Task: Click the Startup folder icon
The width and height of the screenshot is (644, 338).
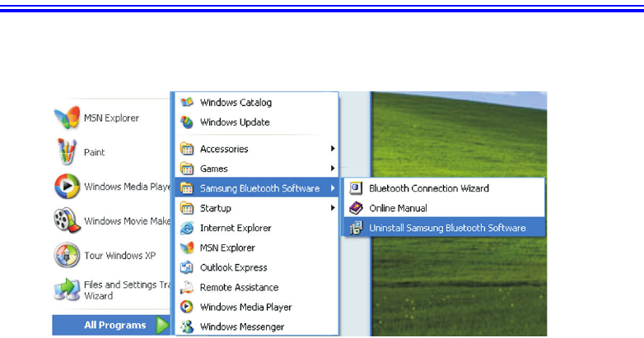Action: (x=187, y=208)
